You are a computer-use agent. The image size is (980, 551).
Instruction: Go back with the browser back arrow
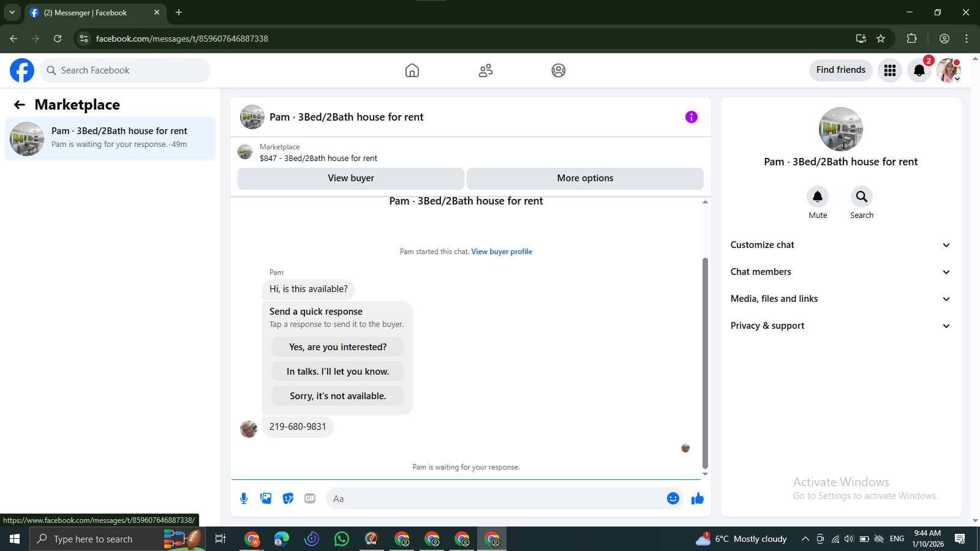tap(13, 39)
